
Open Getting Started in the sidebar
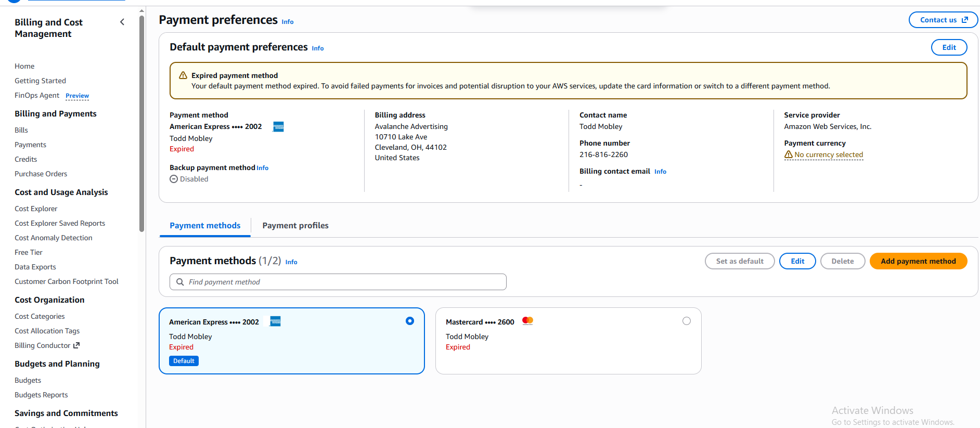point(40,81)
